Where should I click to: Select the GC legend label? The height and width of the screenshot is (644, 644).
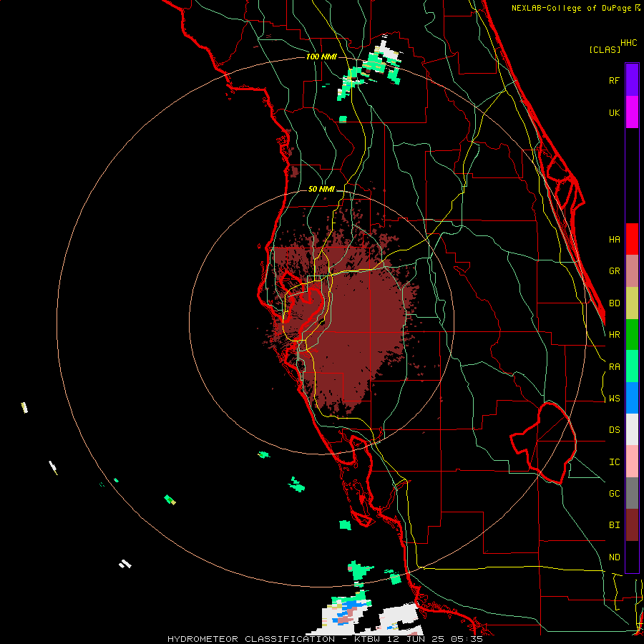(x=614, y=494)
